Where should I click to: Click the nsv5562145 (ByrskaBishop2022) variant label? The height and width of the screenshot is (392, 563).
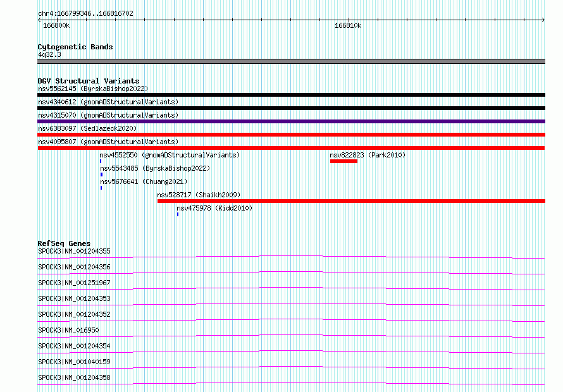(x=93, y=89)
